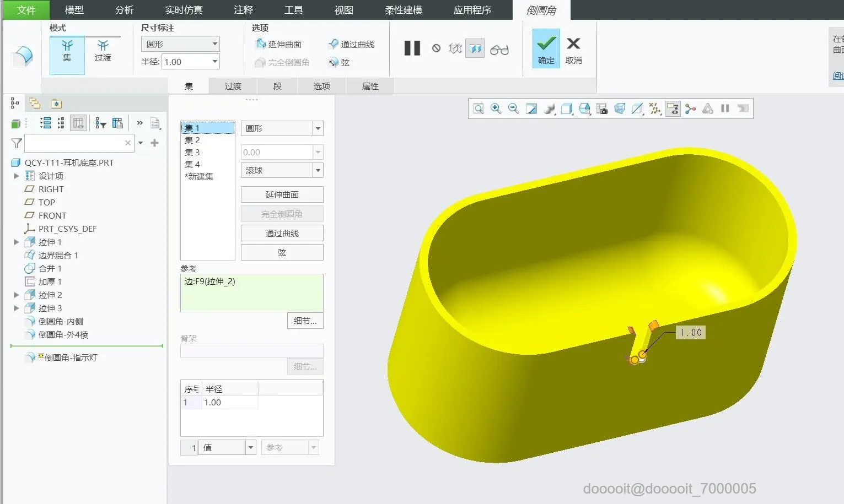This screenshot has width=844, height=504.
Task: Switch to the 模型 ribbon tab
Action: 74,10
